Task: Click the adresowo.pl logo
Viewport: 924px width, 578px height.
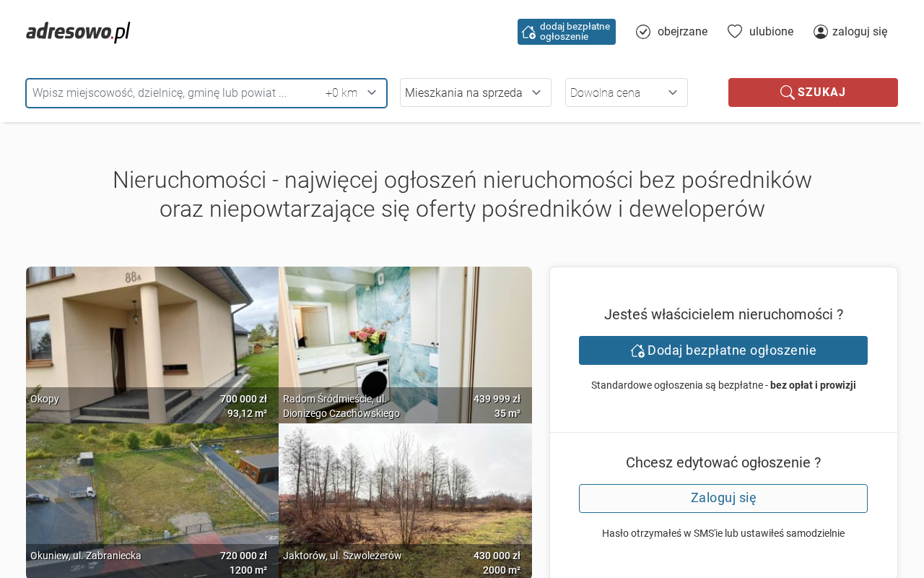Action: (78, 32)
